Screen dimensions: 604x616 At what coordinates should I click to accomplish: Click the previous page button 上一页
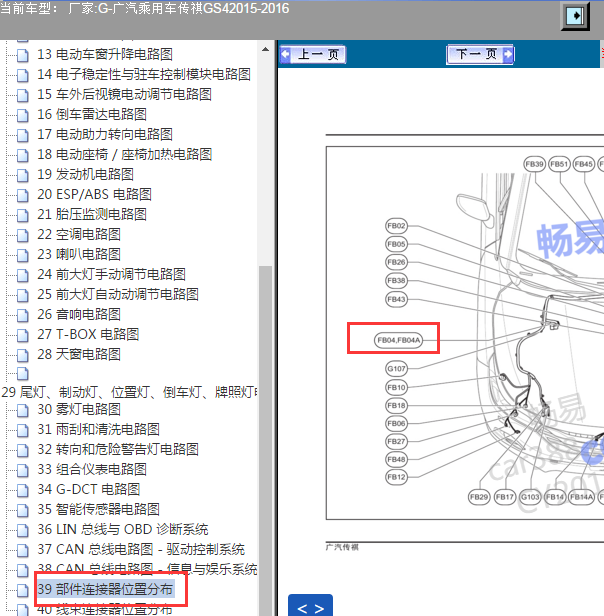point(313,54)
